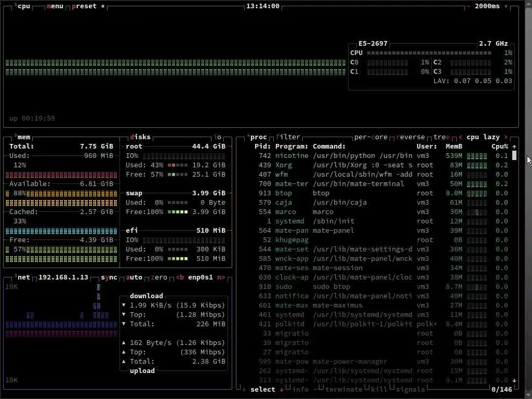Toggle lazy CPU sorting mode
Image resolution: width=532 pixels, height=399 pixels.
pyautogui.click(x=491, y=137)
